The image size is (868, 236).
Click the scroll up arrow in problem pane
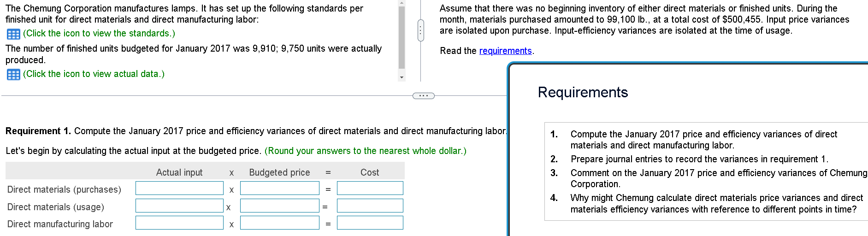402,3
